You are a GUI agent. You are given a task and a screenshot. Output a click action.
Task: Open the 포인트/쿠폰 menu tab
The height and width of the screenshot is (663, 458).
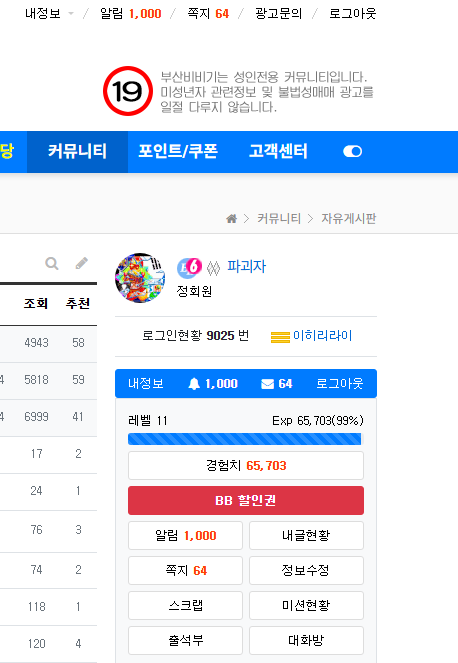(178, 151)
